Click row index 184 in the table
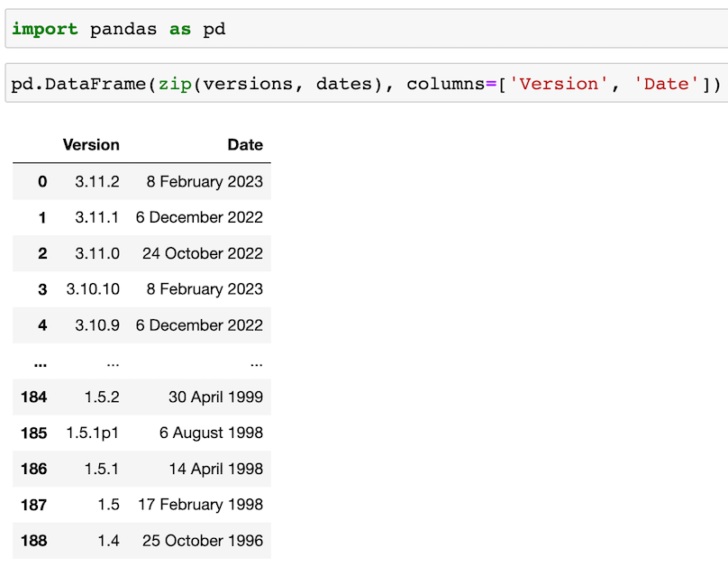728x566 pixels. coord(33,397)
